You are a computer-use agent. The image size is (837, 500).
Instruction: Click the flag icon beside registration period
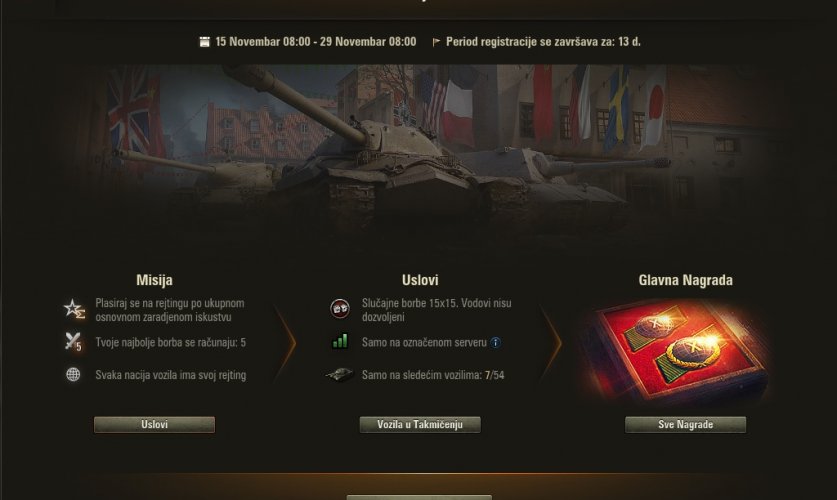tap(436, 42)
